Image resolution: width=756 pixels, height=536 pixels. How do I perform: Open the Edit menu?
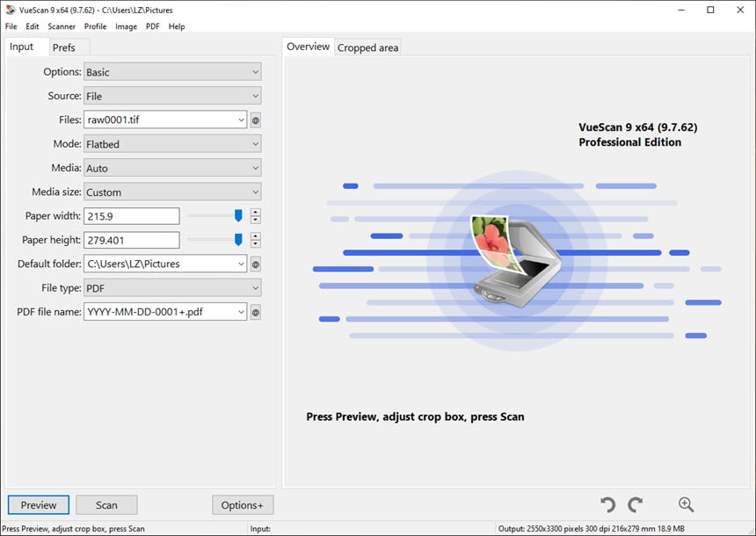(x=33, y=26)
